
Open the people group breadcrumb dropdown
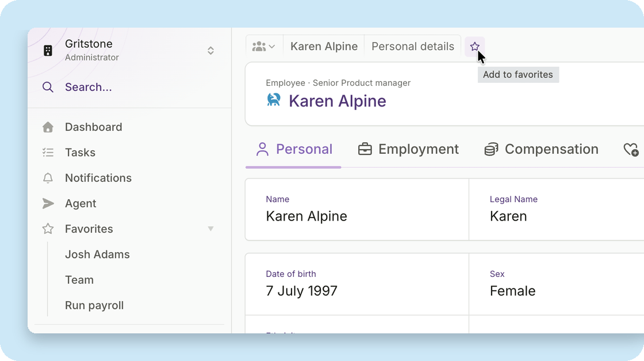[x=263, y=47]
